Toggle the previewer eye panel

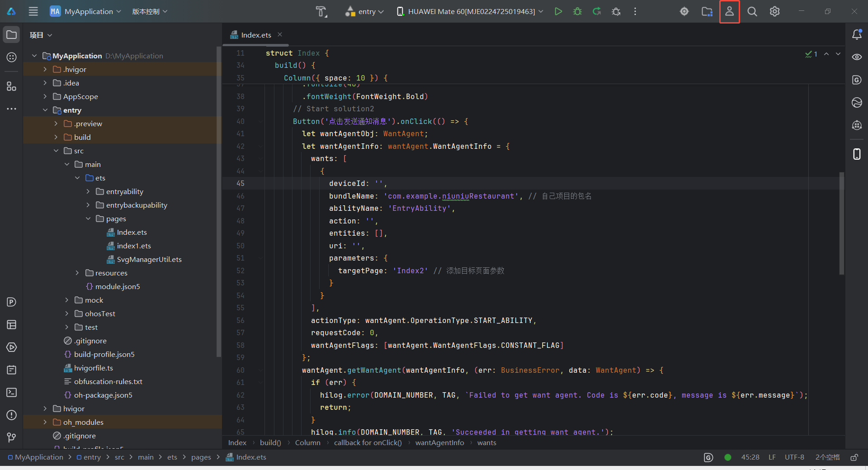tap(857, 57)
